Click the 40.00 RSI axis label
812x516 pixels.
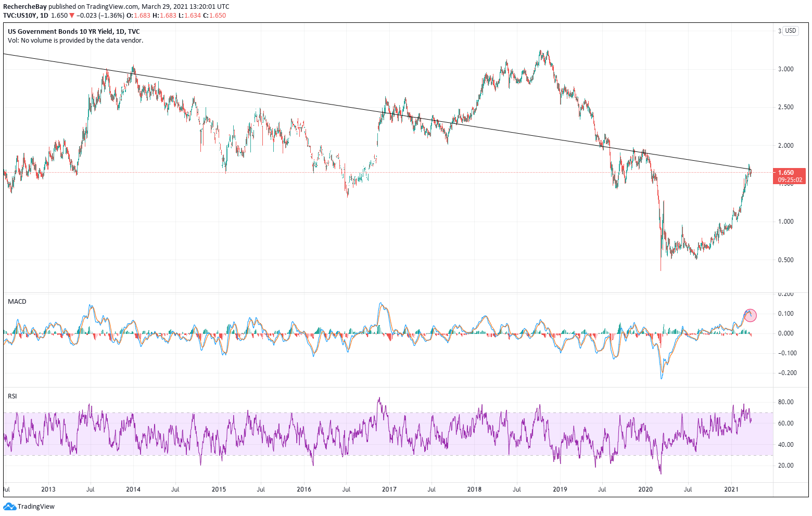pos(785,445)
